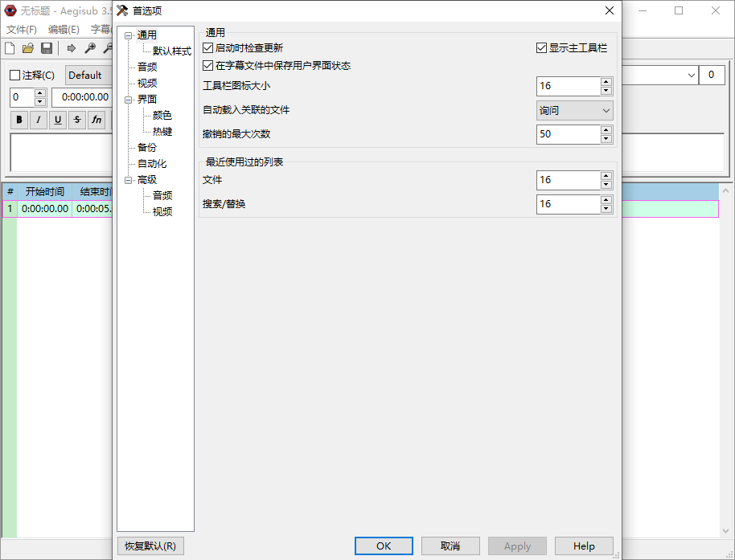Collapse the 通用 tree node
This screenshot has width=735, height=560.
(129, 35)
